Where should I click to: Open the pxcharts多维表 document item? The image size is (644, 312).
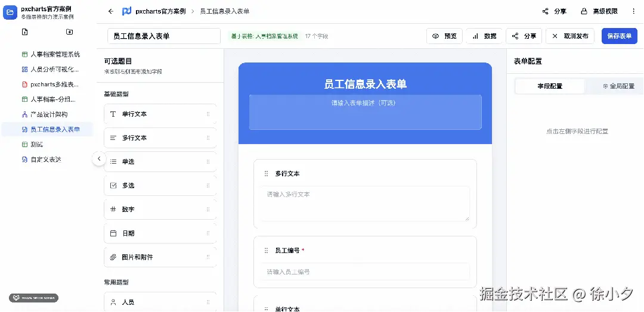pyautogui.click(x=47, y=85)
